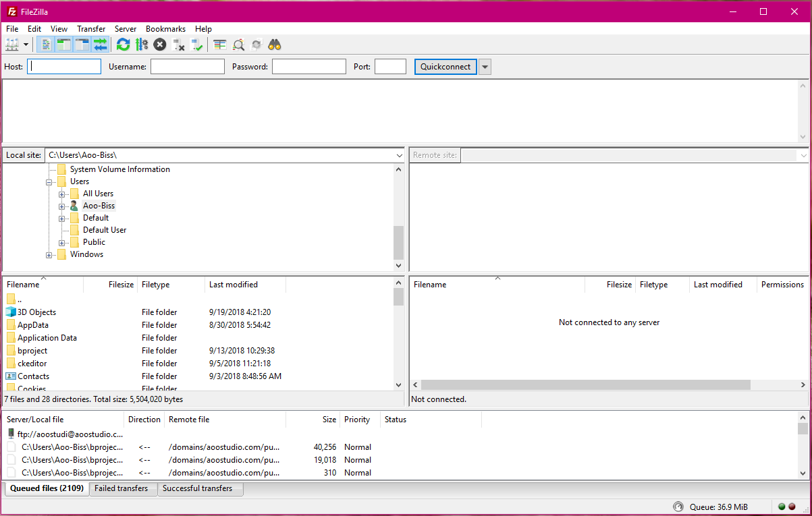The height and width of the screenshot is (516, 812).
Task: Click the Port input field
Action: [x=390, y=67]
